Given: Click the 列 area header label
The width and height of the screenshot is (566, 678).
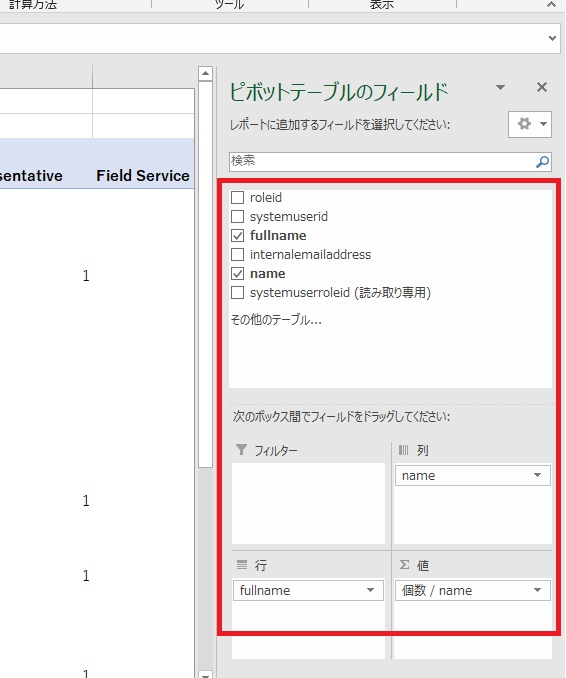Looking at the screenshot, I should [422, 451].
